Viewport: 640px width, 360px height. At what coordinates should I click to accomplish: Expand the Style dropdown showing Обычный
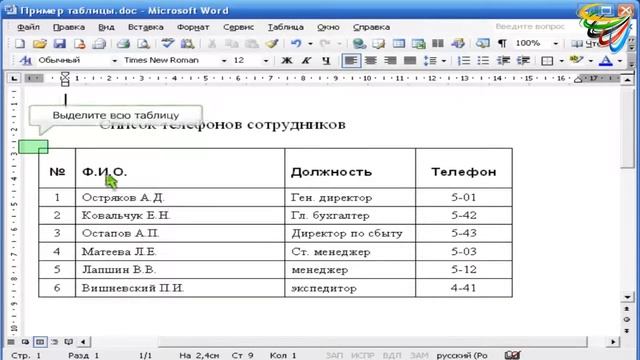pyautogui.click(x=115, y=60)
